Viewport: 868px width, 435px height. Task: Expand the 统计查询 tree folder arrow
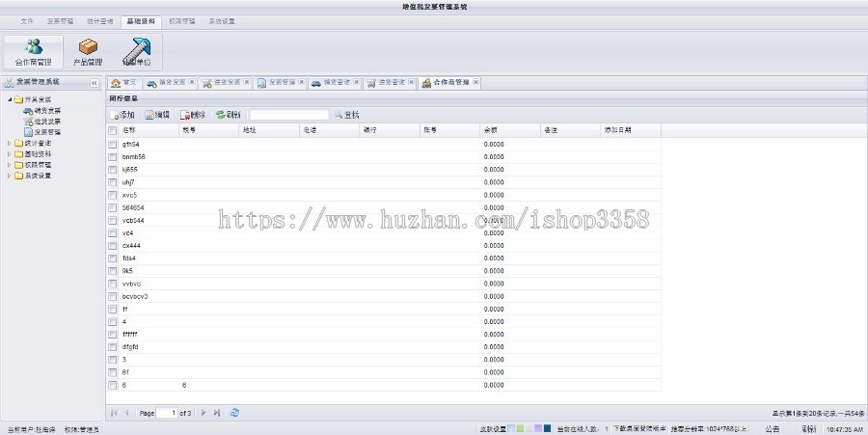pos(10,144)
